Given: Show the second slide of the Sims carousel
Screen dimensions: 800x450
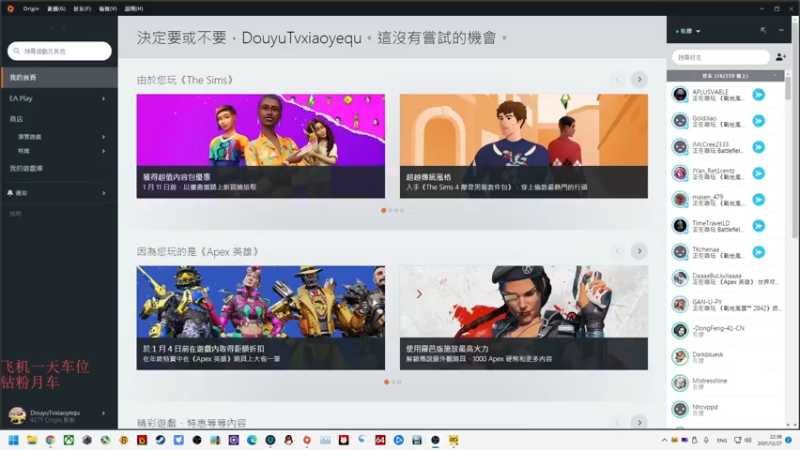Looking at the screenshot, I should point(390,210).
